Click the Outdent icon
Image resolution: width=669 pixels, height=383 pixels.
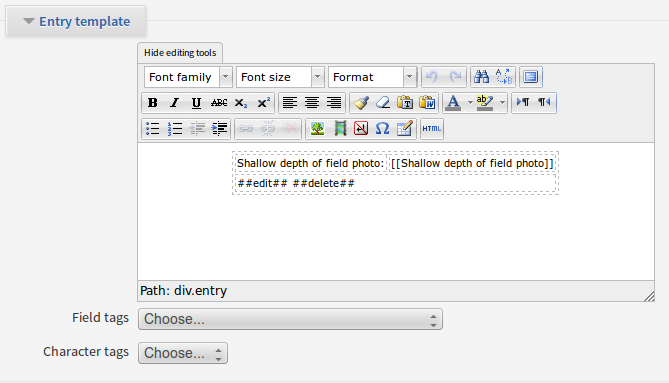(197, 129)
